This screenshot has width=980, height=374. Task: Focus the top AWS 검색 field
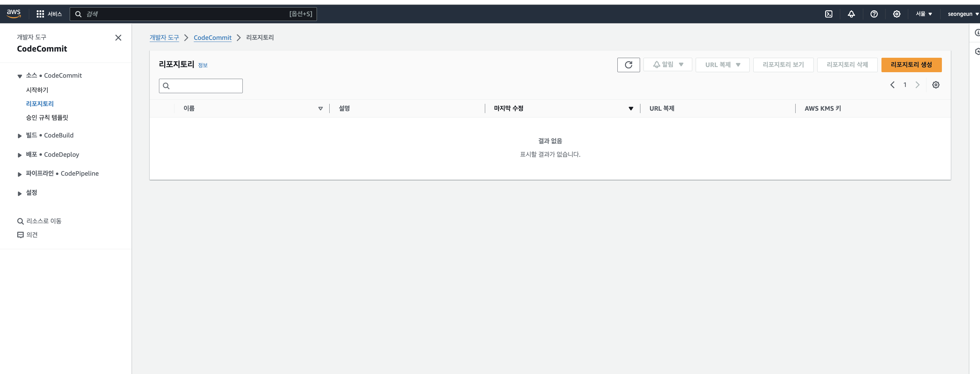(193, 14)
